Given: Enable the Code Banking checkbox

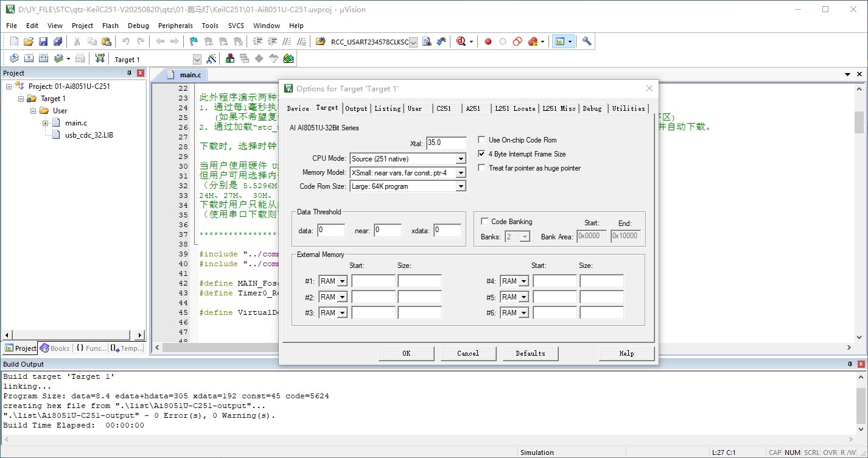Looking at the screenshot, I should pos(485,222).
